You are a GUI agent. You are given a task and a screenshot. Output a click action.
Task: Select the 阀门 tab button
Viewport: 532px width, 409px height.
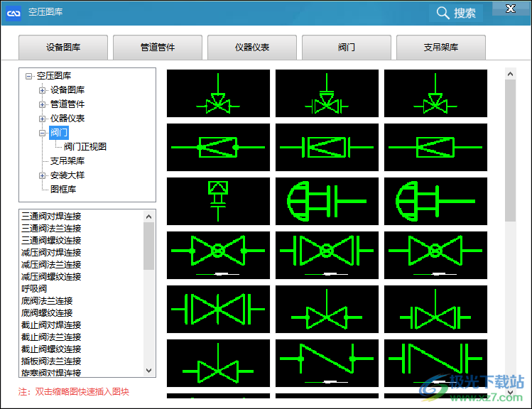click(x=347, y=47)
